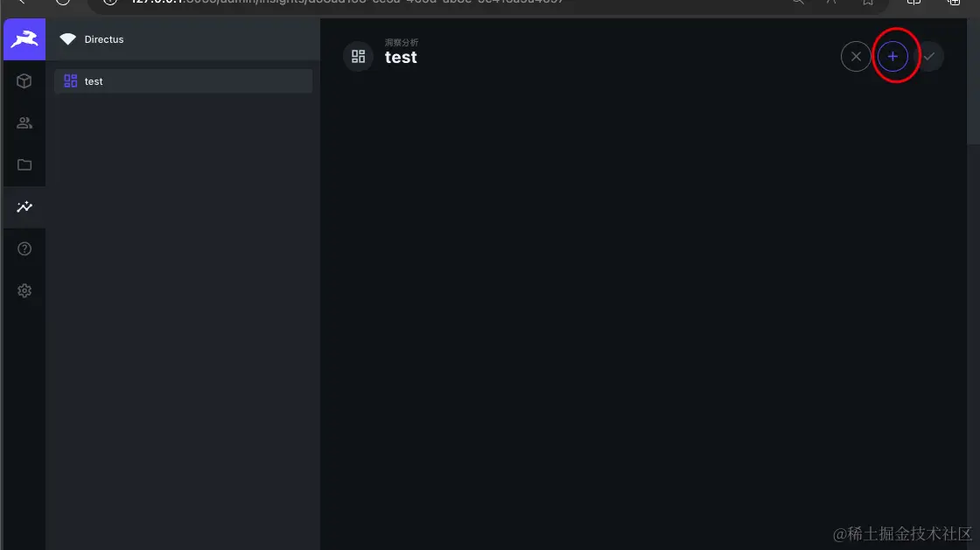Image resolution: width=980 pixels, height=550 pixels.
Task: Click the 洞察分析 breadcrumb above title
Action: [x=402, y=43]
